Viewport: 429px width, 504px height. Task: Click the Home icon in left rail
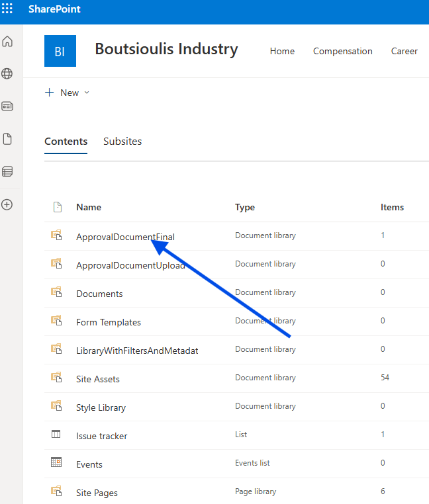coord(7,42)
